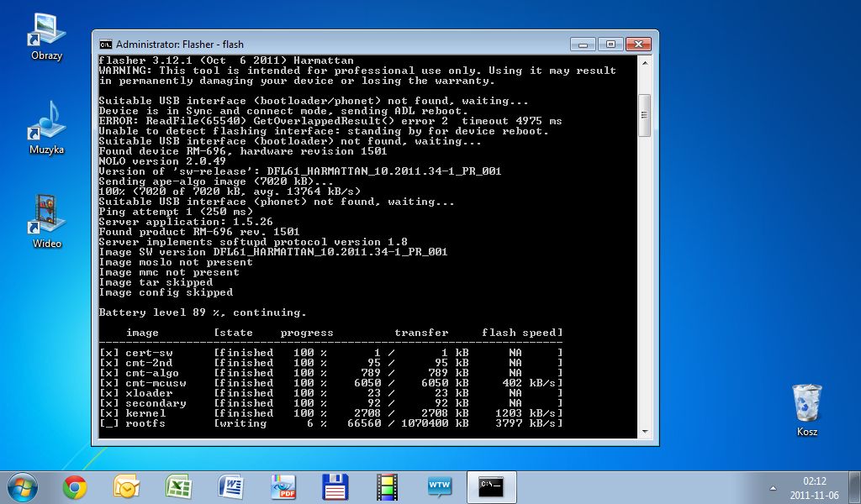Open the WTW taskbar icon
The image size is (861, 504).
coord(439,487)
